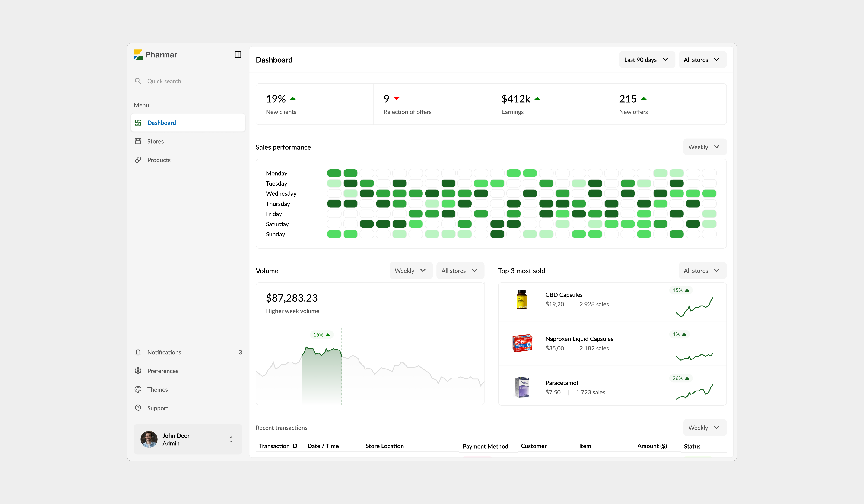This screenshot has width=864, height=504.
Task: Collapse the sidebar panel icon
Action: tap(238, 55)
